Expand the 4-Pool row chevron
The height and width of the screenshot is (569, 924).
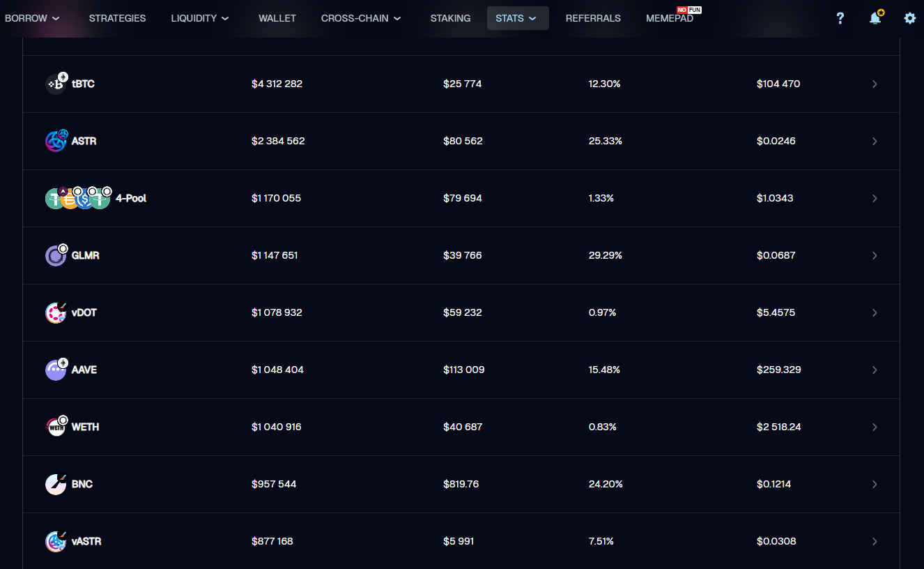pyautogui.click(x=875, y=198)
